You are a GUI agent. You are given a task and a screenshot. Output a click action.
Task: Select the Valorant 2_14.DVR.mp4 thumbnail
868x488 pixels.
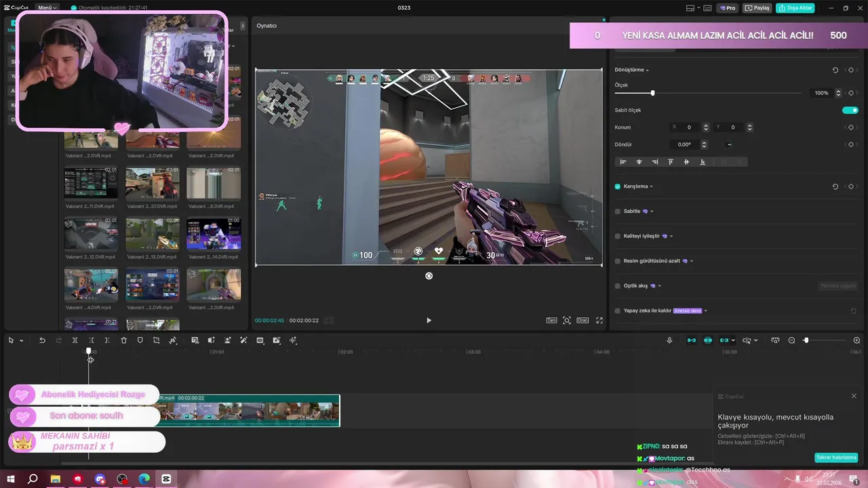pos(214,234)
